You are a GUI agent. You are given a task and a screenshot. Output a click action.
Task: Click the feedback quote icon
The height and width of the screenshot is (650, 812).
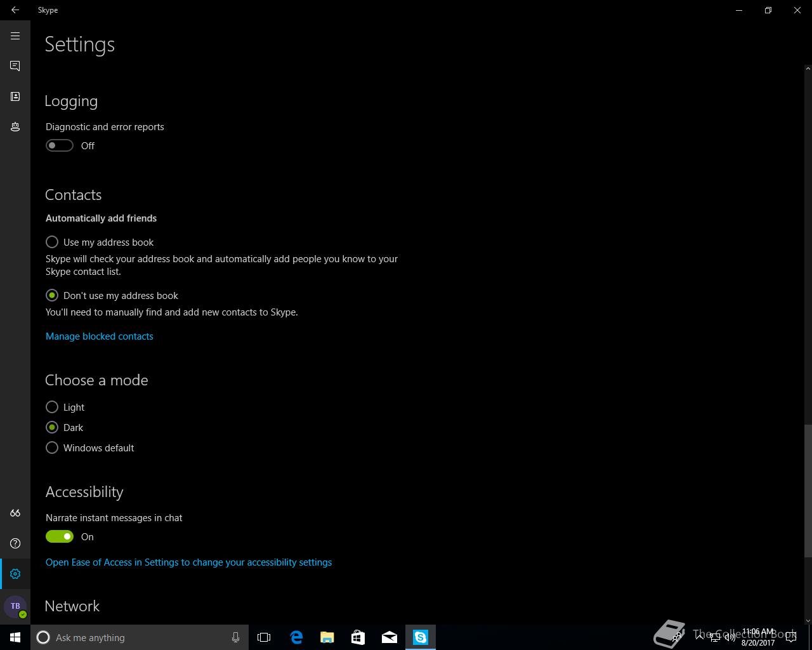coord(15,513)
